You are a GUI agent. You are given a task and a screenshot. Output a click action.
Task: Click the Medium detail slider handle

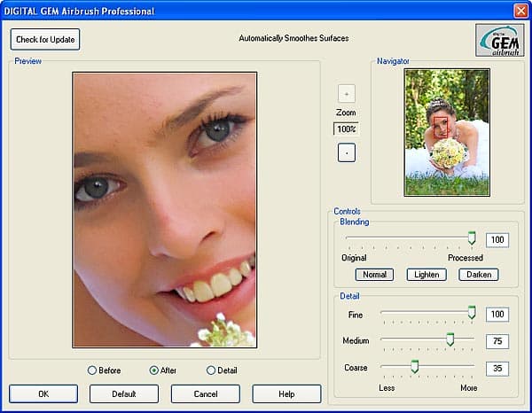(450, 339)
